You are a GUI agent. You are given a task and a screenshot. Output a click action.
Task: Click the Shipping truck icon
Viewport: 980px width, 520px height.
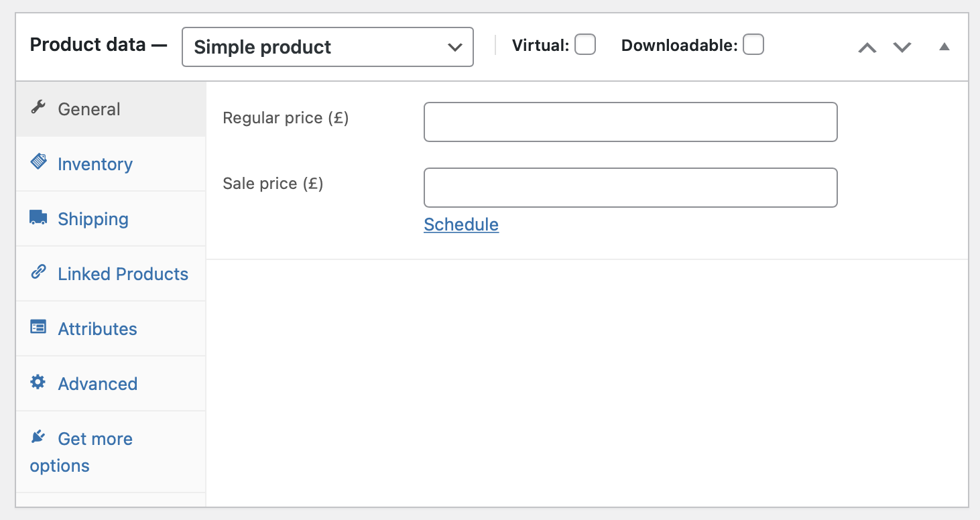[38, 218]
